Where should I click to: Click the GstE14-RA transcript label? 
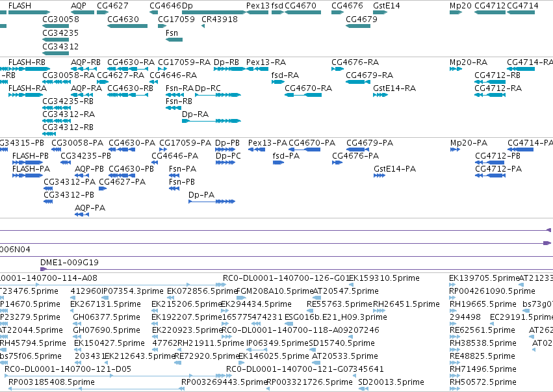click(394, 88)
